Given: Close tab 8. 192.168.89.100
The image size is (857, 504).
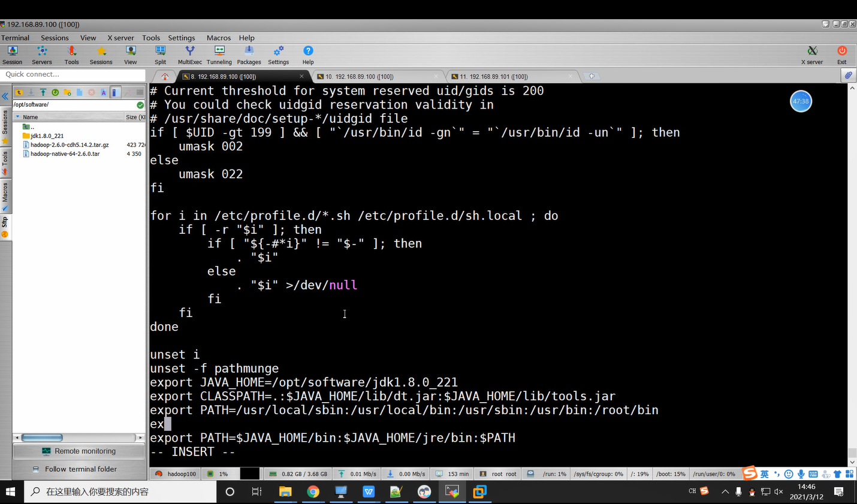Looking at the screenshot, I should [x=301, y=76].
